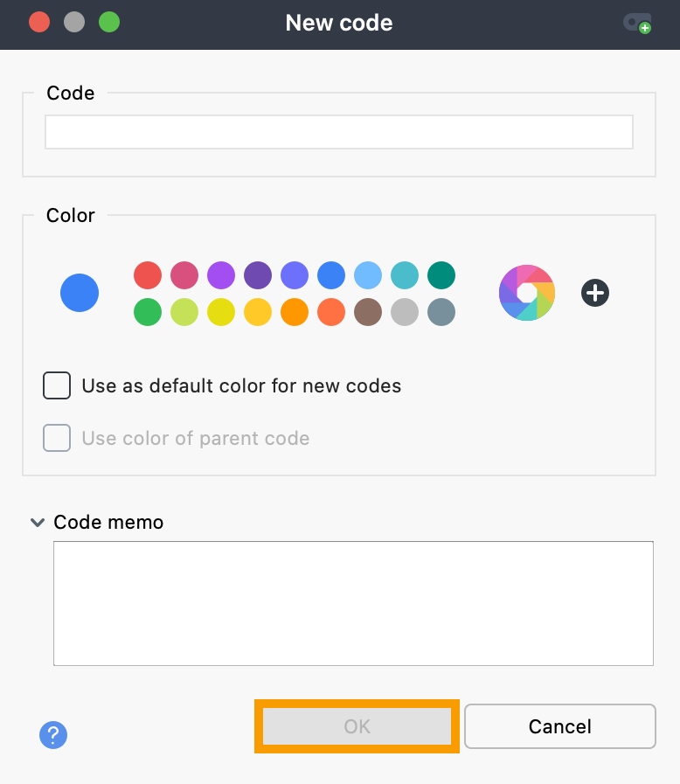Select the teal green color swatch
Viewport: 680px width, 784px height.
441,275
